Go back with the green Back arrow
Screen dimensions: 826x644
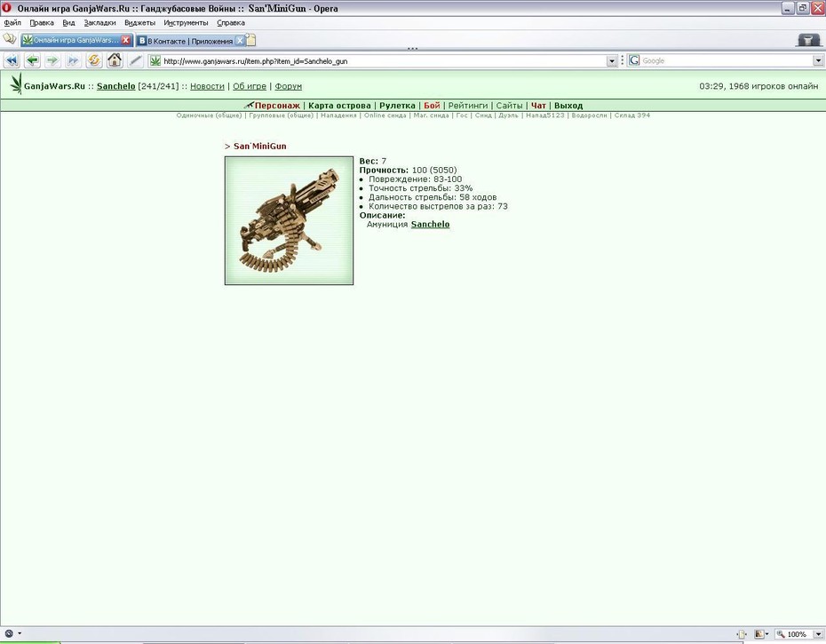tap(33, 60)
